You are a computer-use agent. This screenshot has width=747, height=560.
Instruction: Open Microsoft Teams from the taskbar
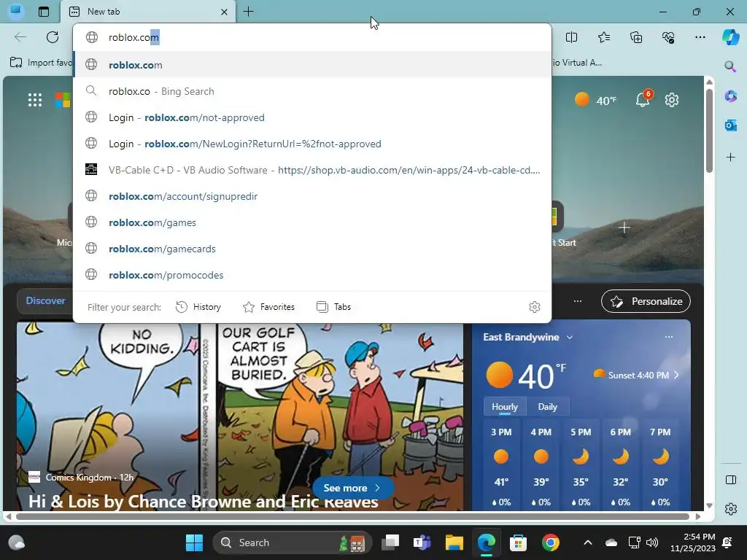point(422,542)
